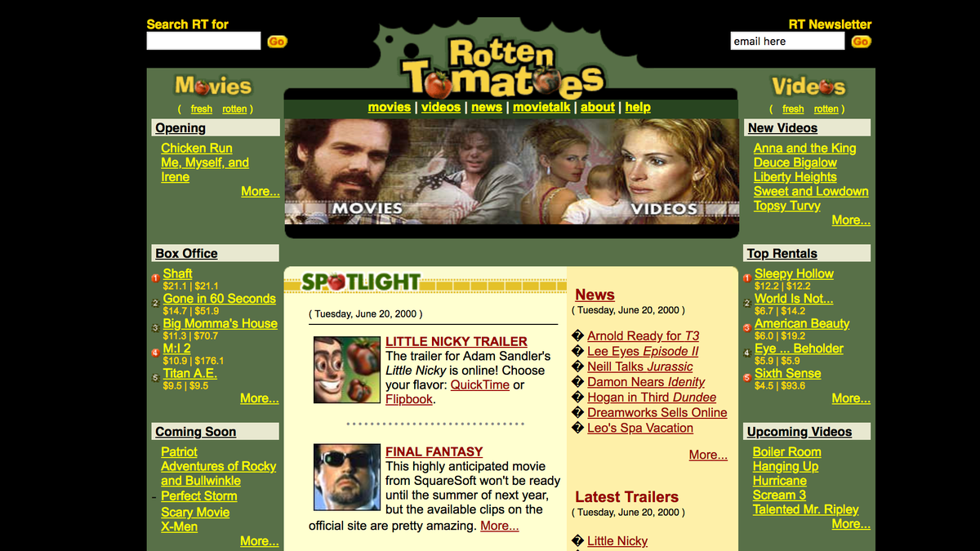Click More... under the News list
This screenshot has width=980, height=551.
[708, 455]
